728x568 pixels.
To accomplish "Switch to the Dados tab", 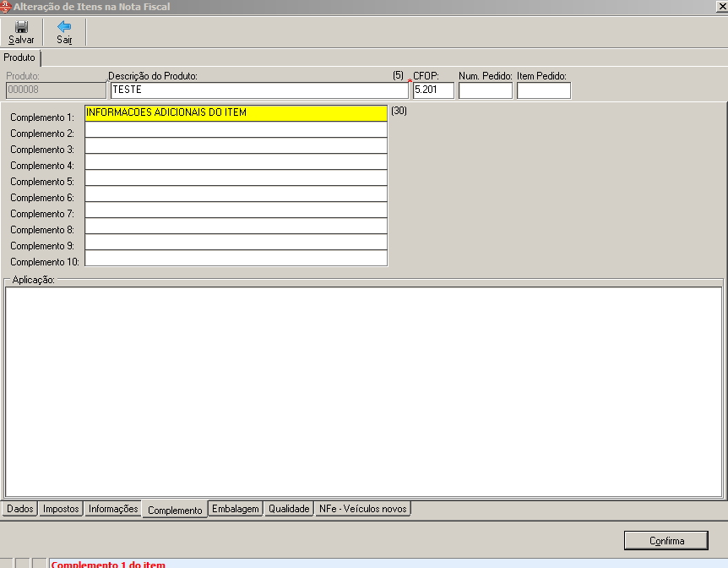I will point(20,509).
